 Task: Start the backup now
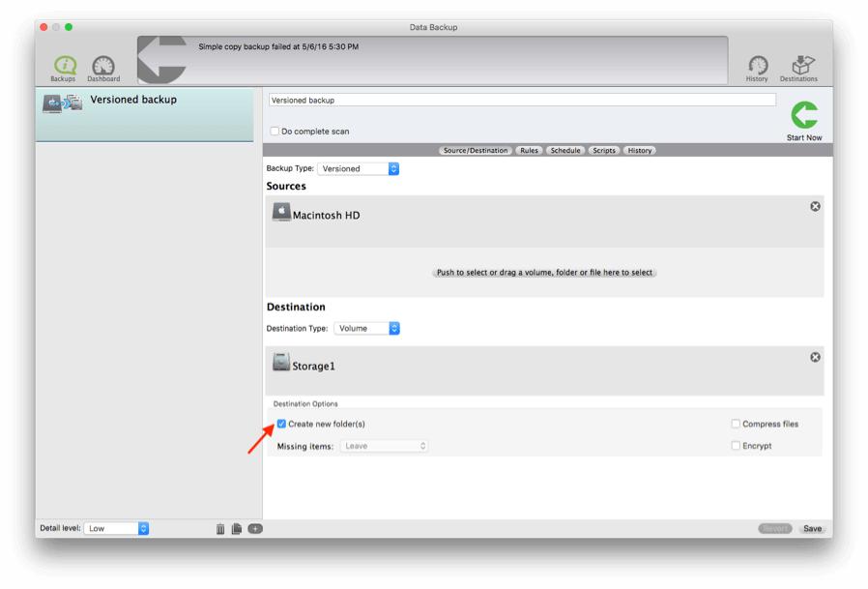tap(802, 115)
